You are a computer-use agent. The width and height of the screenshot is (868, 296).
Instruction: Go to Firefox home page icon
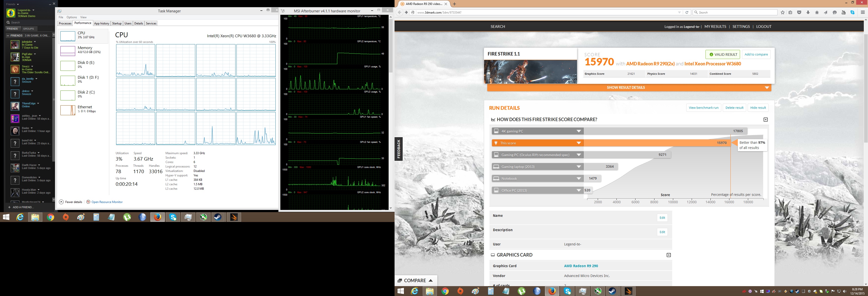coord(817,13)
